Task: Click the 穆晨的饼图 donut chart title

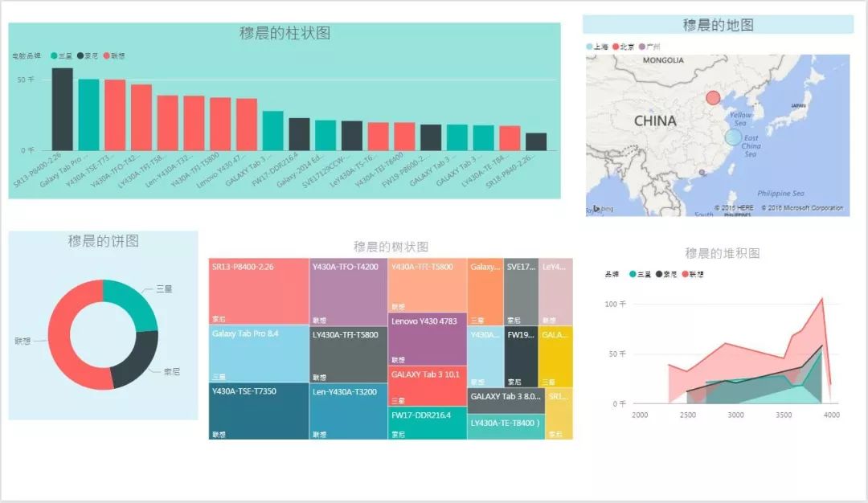Action: [104, 241]
